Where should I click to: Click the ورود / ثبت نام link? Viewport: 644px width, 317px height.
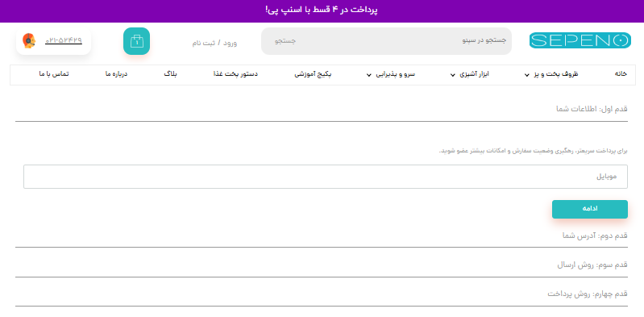click(x=214, y=43)
